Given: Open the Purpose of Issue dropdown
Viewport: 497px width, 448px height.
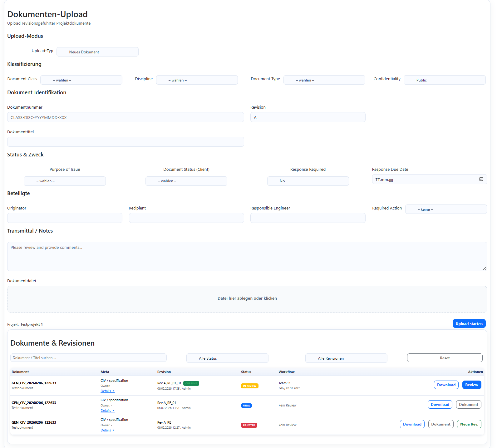Looking at the screenshot, I should [x=65, y=181].
